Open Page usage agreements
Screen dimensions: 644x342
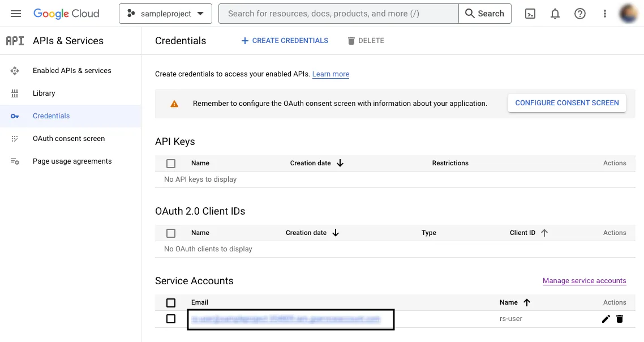pos(72,161)
